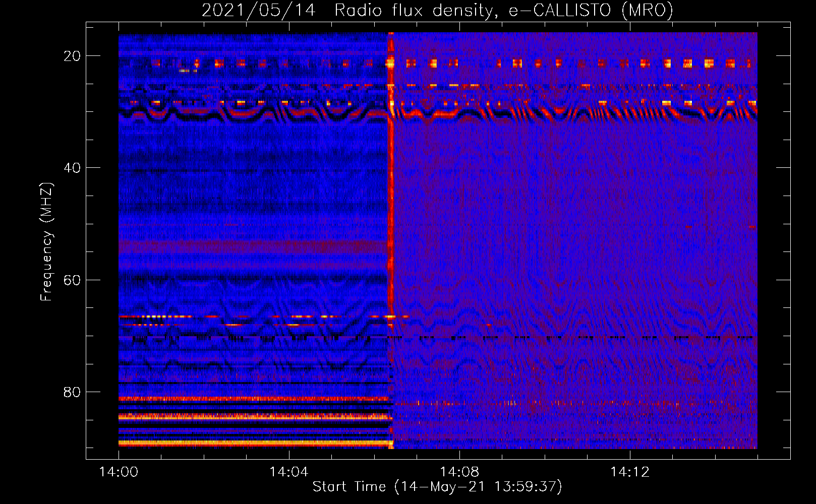Click the '14:04' time tick label
The width and height of the screenshot is (816, 504).
click(x=289, y=472)
